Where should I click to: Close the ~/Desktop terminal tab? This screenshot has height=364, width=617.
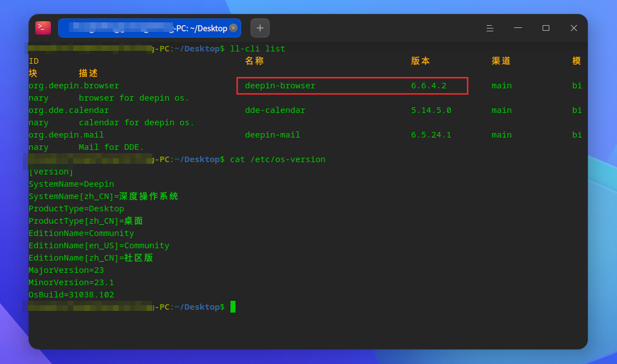[233, 28]
